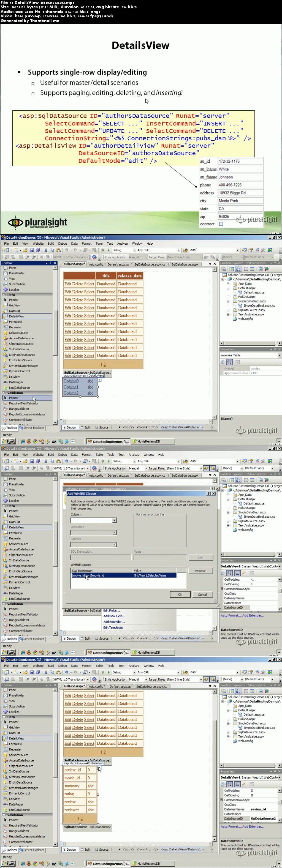Click ASP.NET Configuration icon in Column0 frame
The height and width of the screenshot is (868, 282).
point(267,269)
